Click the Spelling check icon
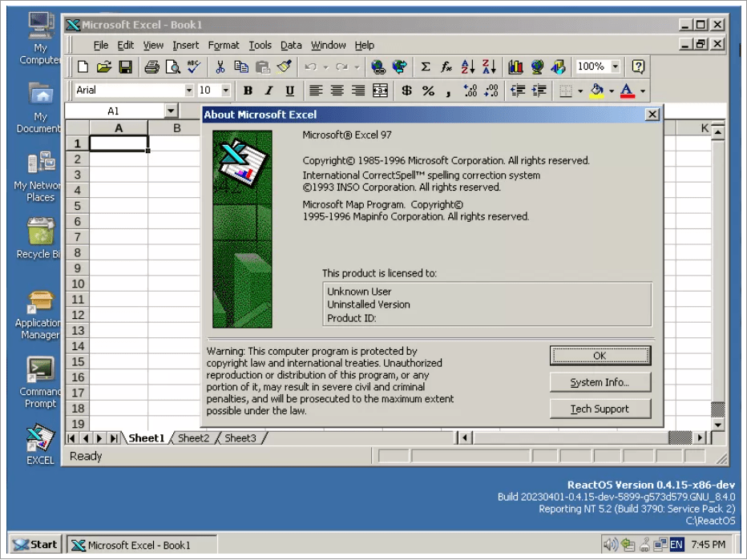The height and width of the screenshot is (560, 747). click(193, 66)
